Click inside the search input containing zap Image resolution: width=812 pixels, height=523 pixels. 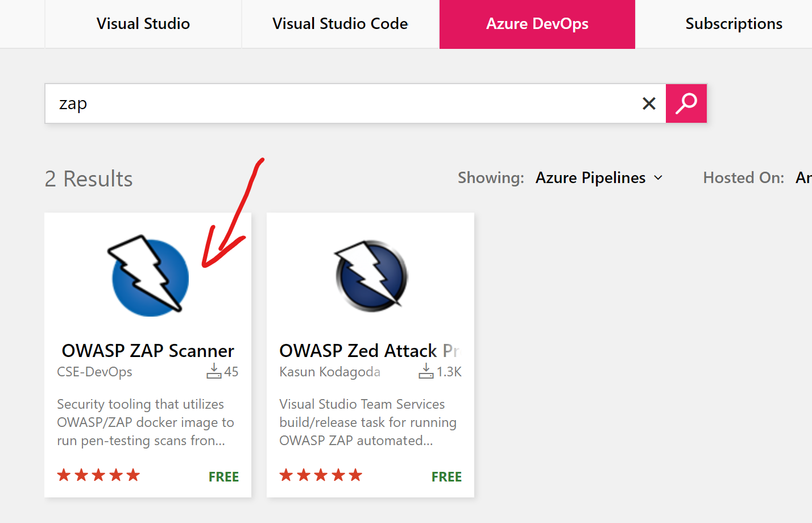coord(227,103)
